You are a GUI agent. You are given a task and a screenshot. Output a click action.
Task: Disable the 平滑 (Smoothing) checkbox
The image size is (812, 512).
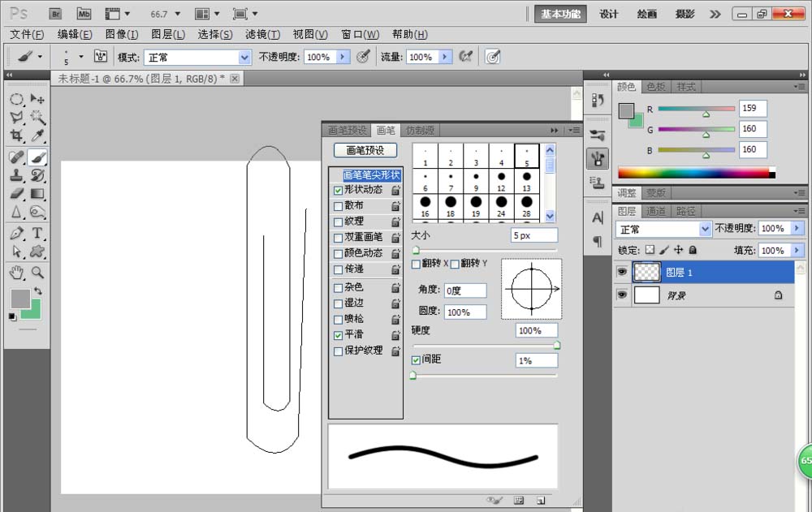[339, 334]
